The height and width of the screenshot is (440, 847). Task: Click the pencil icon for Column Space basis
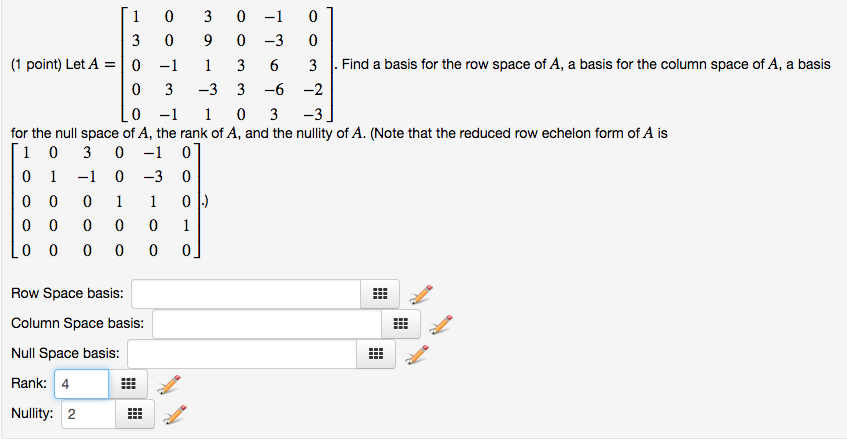[442, 324]
